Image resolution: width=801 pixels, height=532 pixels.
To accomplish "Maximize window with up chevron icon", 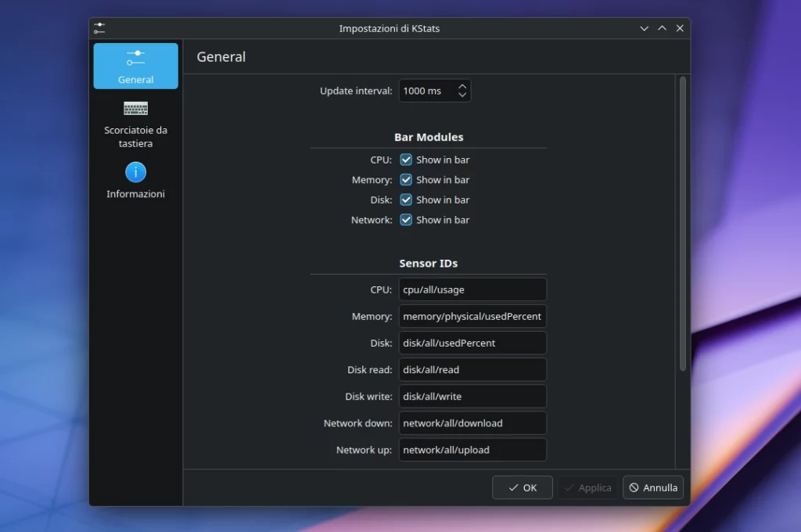I will (662, 29).
